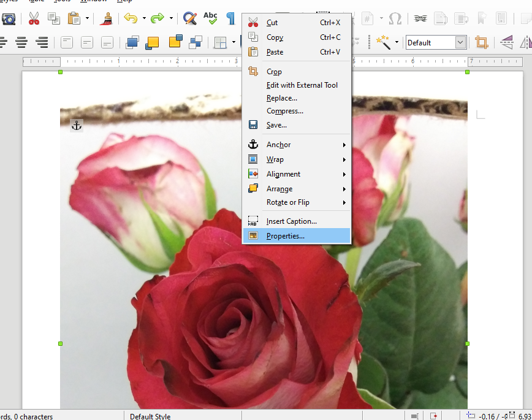Cut the image using the scissors toolbar icon
This screenshot has width=532, height=420.
(x=35, y=19)
